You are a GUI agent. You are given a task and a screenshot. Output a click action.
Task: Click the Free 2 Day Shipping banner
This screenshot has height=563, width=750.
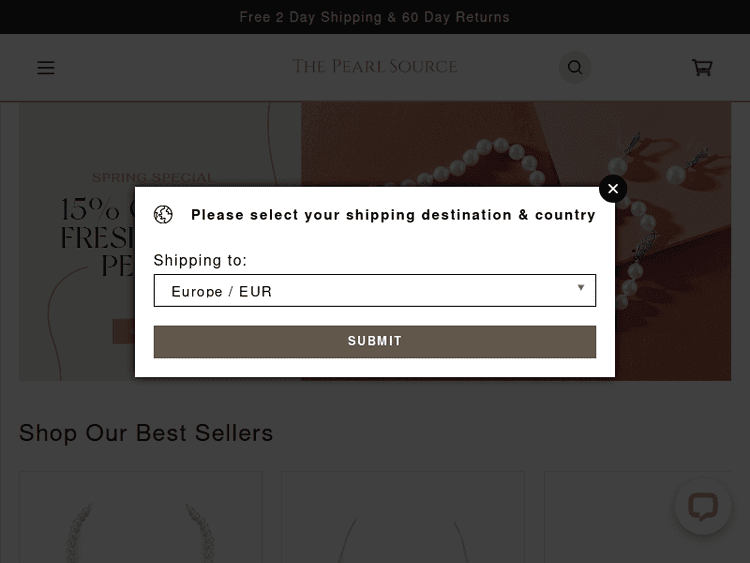(375, 17)
